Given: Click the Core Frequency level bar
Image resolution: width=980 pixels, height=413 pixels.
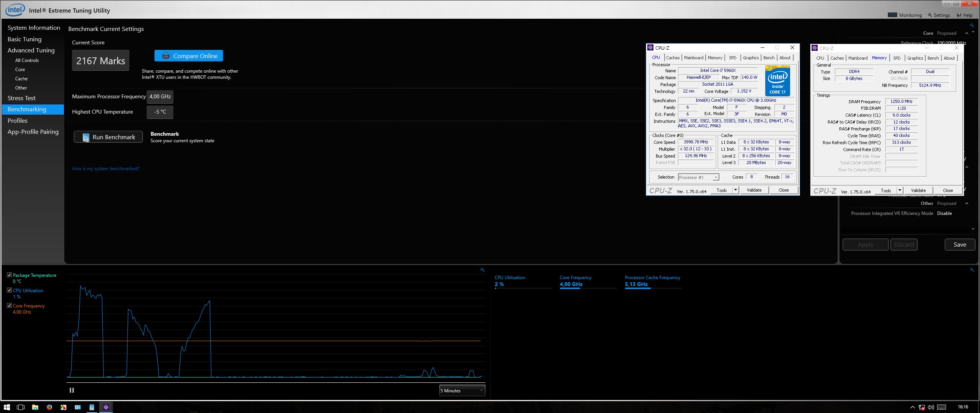Looking at the screenshot, I should point(588,288).
